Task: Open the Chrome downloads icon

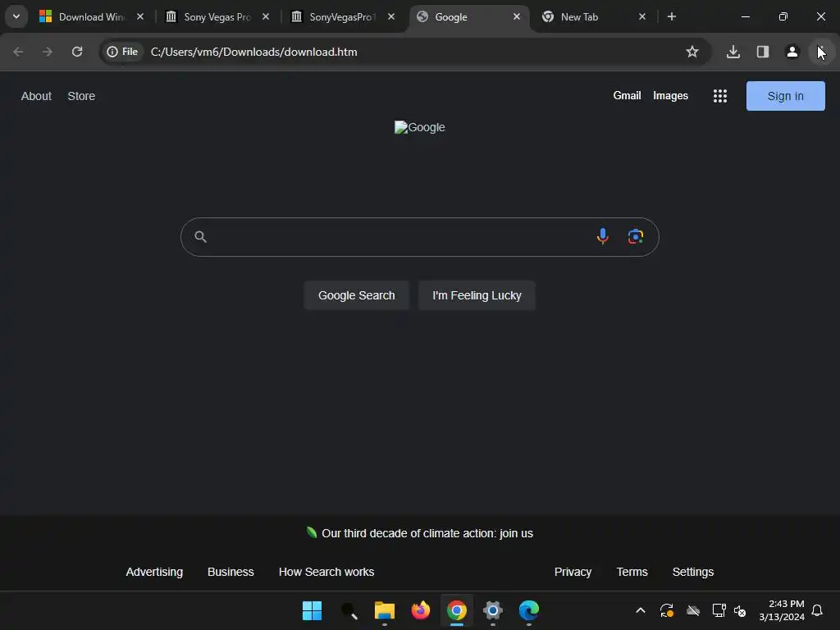Action: pos(733,52)
